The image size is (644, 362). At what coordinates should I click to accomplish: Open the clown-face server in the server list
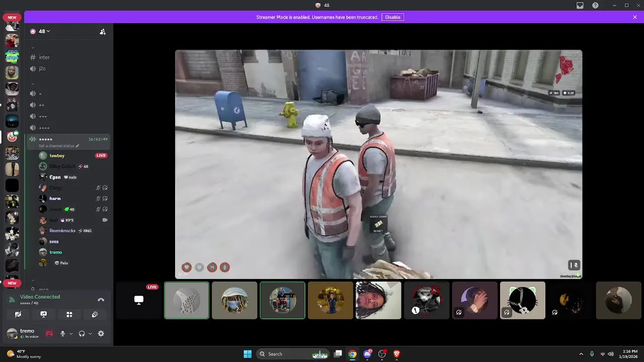click(x=12, y=137)
